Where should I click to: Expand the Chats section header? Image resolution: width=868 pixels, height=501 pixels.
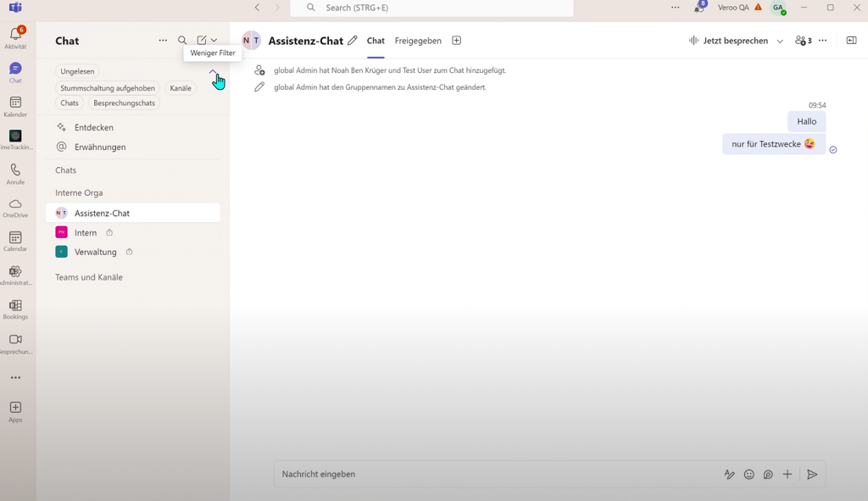pos(66,170)
